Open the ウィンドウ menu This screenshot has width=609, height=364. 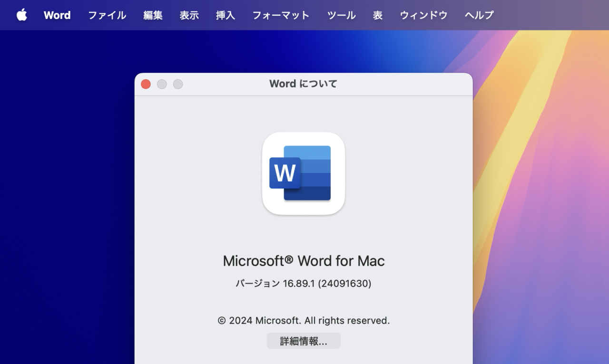(423, 15)
